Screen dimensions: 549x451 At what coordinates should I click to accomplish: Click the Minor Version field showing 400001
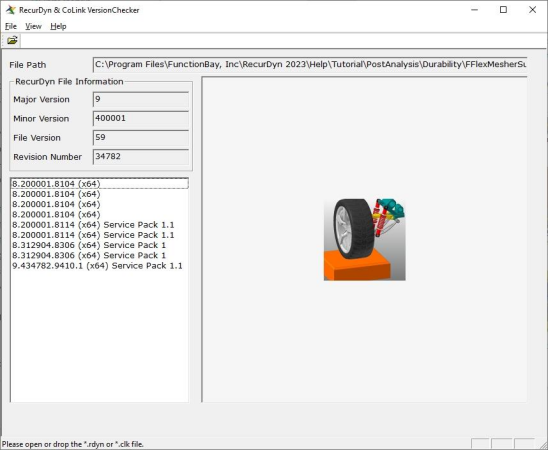pyautogui.click(x=141, y=118)
